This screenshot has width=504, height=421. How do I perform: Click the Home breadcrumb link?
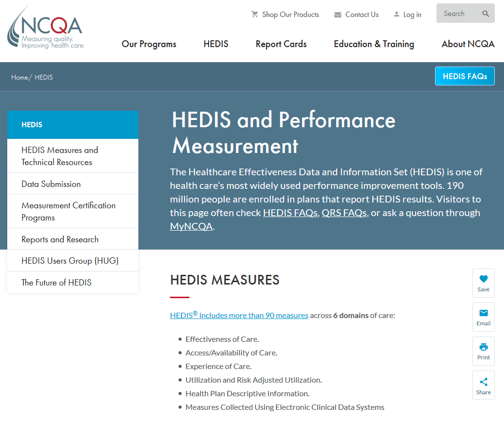[19, 78]
